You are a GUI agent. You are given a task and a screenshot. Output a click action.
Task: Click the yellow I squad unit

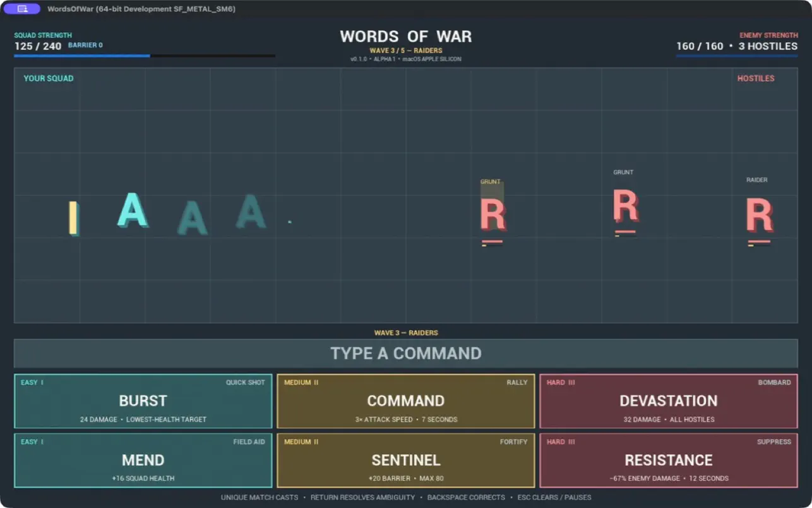(73, 218)
